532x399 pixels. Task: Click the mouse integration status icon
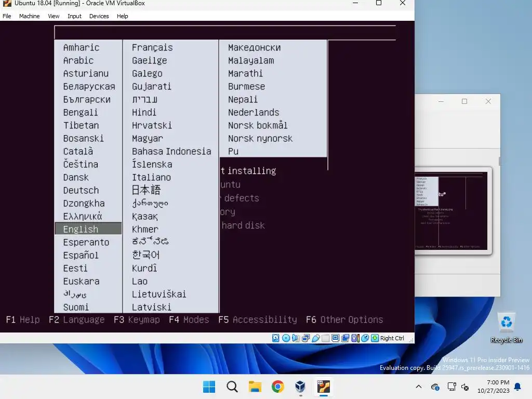point(365,338)
